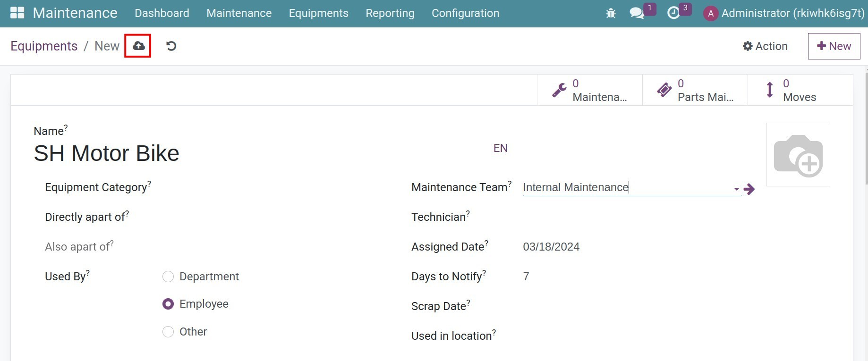Upload an equipment photo via camera placeholder
The height and width of the screenshot is (361, 868).
point(798,154)
